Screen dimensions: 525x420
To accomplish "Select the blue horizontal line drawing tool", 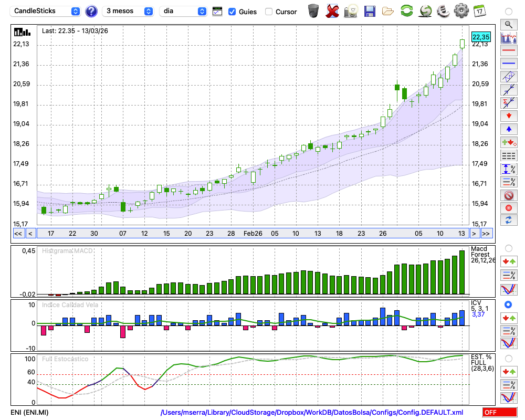I will click(508, 64).
